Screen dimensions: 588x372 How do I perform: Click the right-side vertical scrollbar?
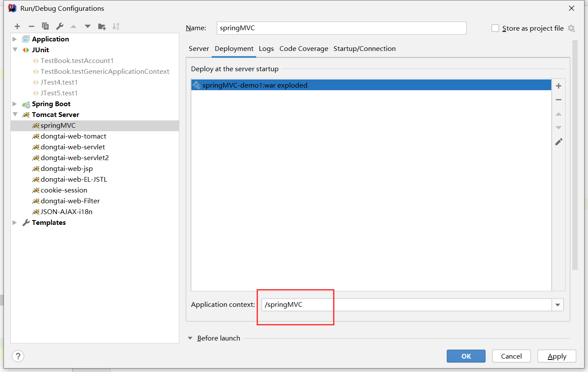click(575, 155)
